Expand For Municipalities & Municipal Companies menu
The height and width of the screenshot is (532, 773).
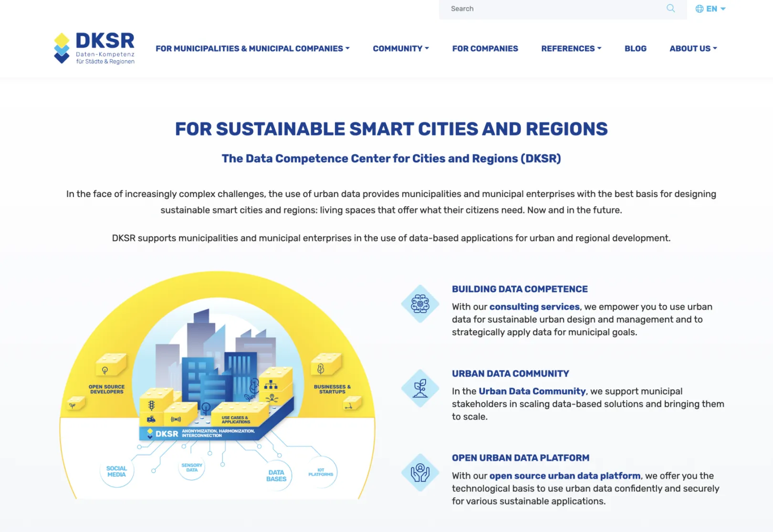(252, 49)
